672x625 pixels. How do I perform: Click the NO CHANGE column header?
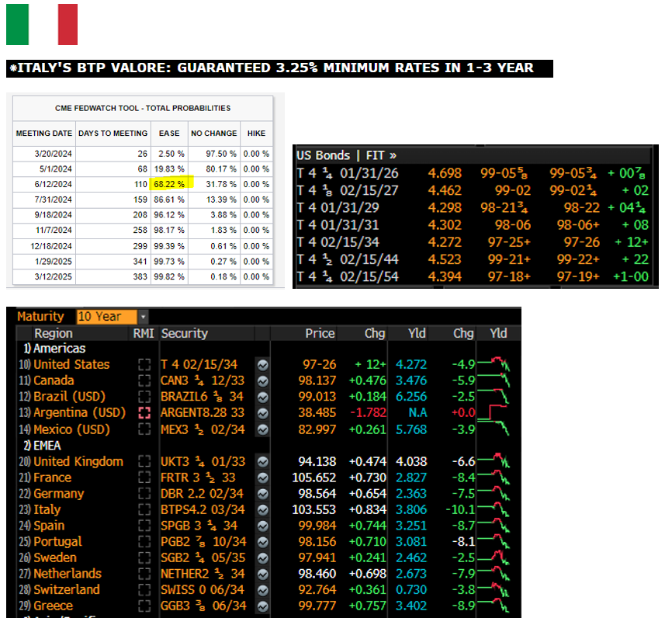(x=214, y=134)
